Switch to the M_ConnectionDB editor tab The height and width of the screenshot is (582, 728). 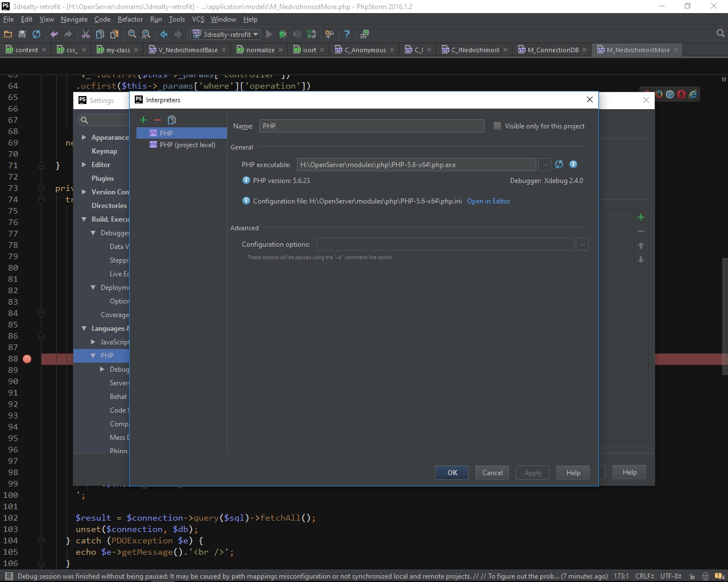click(552, 50)
